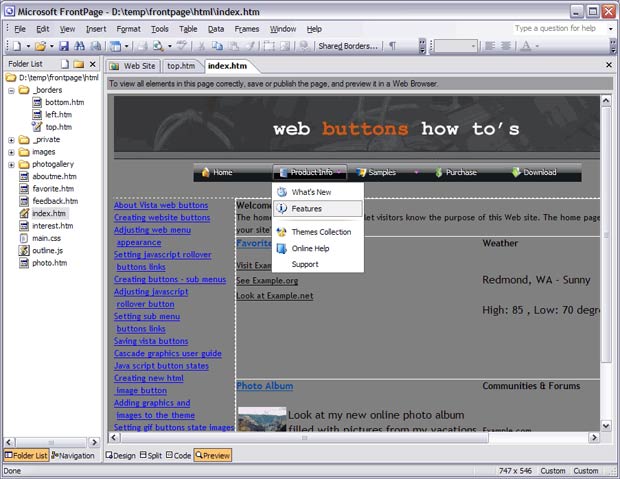Open the Table menu
The height and width of the screenshot is (479, 620).
click(188, 29)
